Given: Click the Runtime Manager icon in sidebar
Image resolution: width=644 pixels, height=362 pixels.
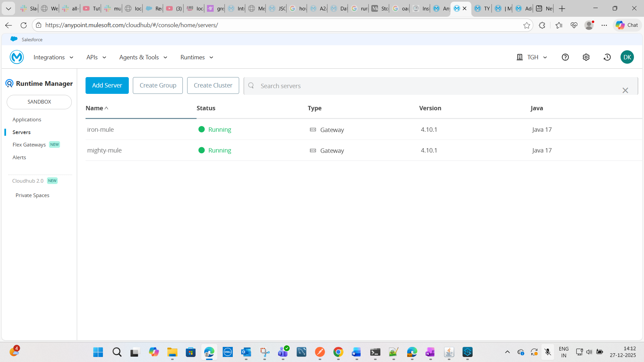Looking at the screenshot, I should click(9, 83).
